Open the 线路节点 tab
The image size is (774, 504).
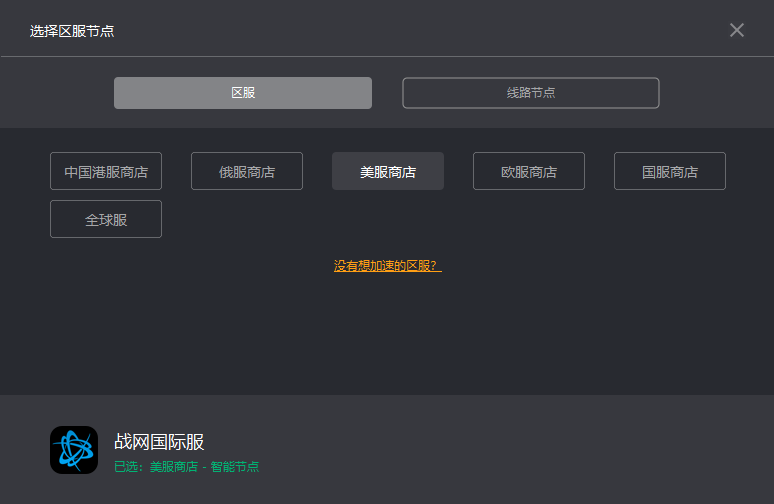531,93
